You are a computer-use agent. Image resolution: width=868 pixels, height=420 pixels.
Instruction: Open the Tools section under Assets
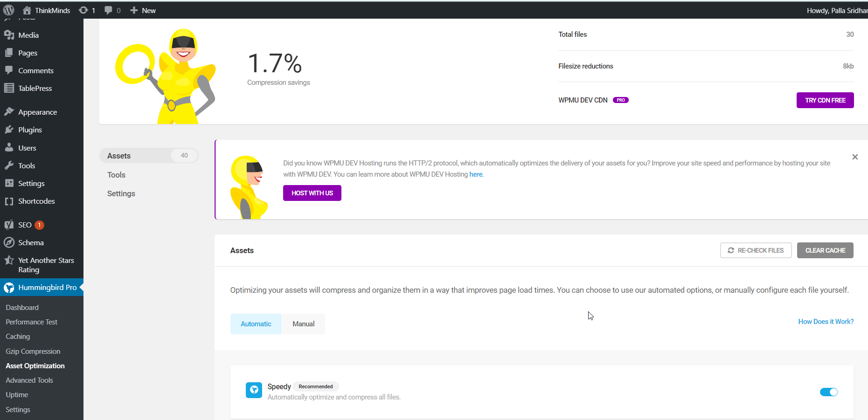pos(116,175)
